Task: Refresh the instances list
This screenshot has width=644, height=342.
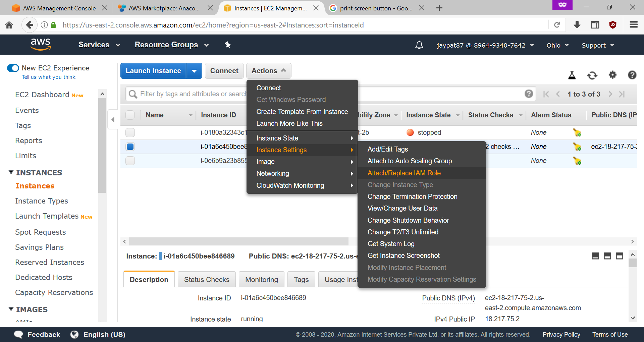Action: click(592, 75)
